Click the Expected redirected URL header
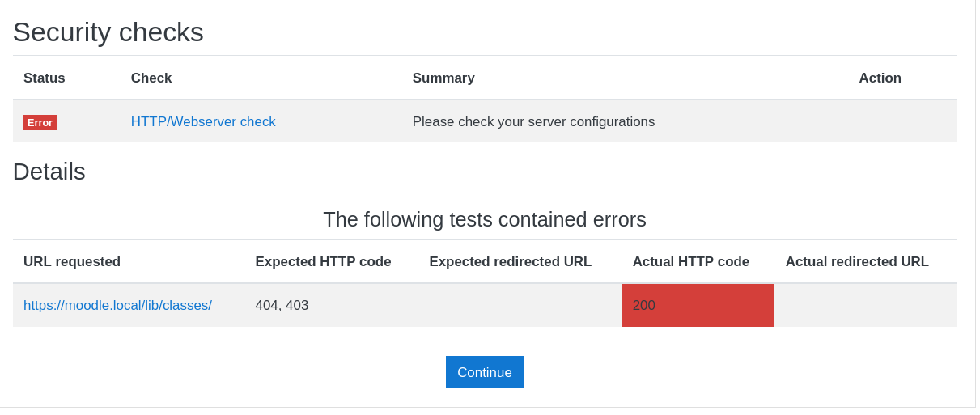The height and width of the screenshot is (415, 980). (510, 262)
